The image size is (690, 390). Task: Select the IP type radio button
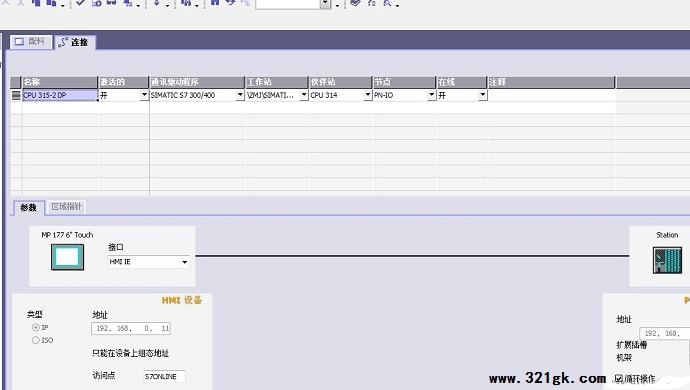[x=36, y=327]
